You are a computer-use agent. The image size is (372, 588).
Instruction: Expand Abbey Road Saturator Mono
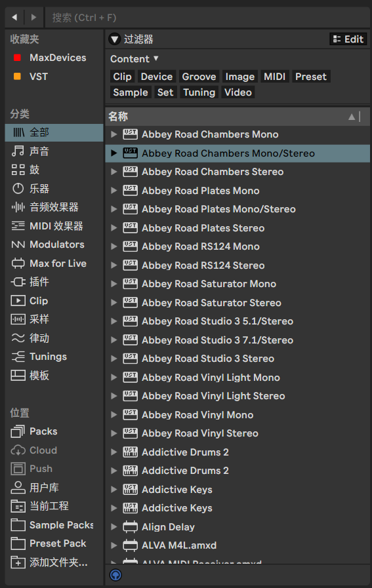(x=114, y=284)
